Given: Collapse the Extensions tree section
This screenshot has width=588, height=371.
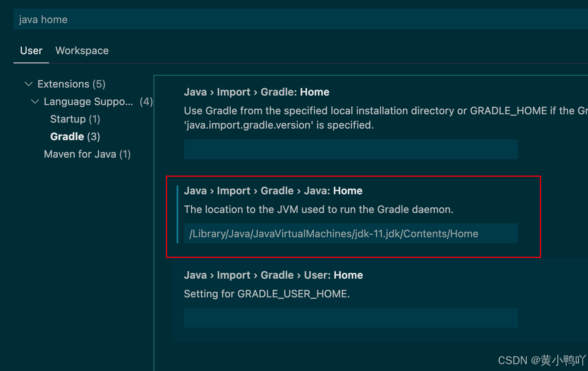Looking at the screenshot, I should click(x=28, y=84).
